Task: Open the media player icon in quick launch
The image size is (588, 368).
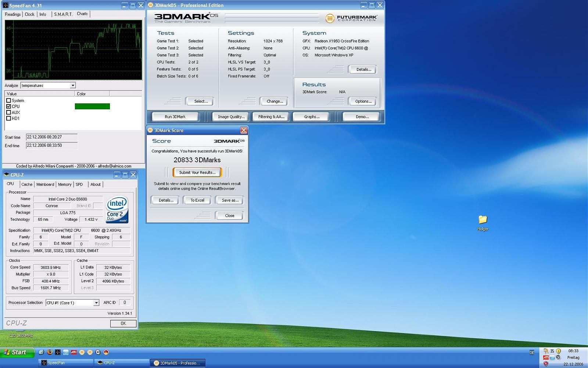Action: click(x=98, y=352)
